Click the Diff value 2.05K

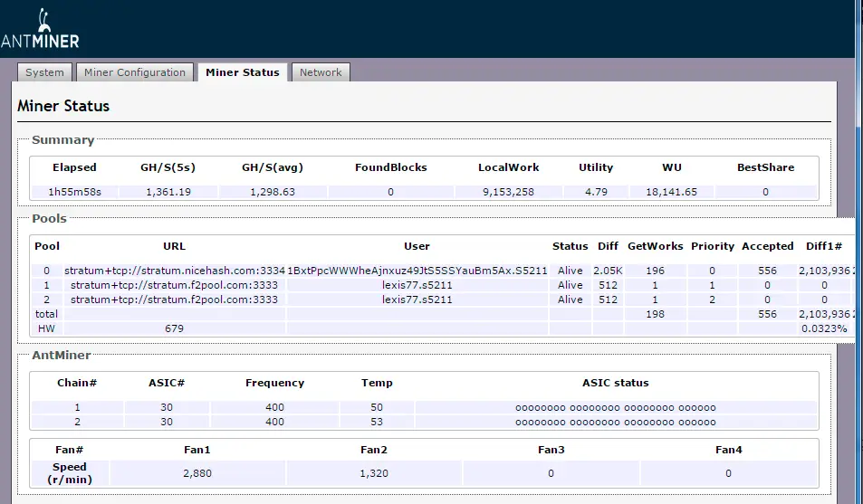(x=608, y=271)
